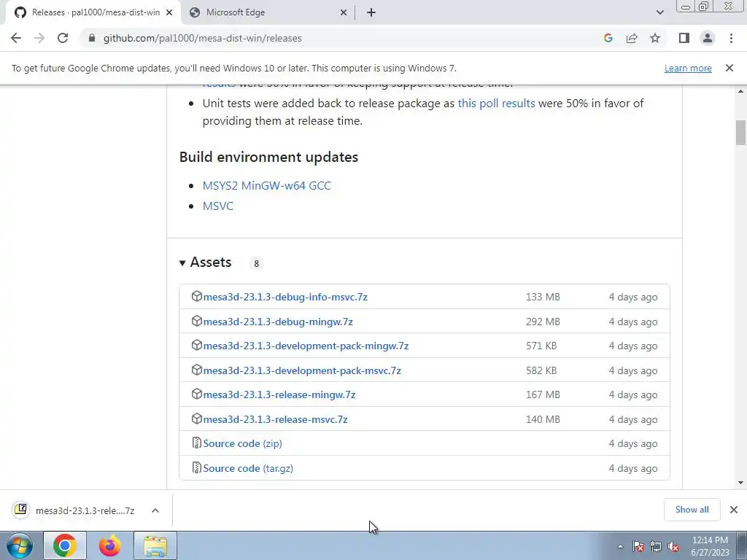Click package icon beside development-pack-mingw.7z
The image size is (747, 560).
click(196, 345)
